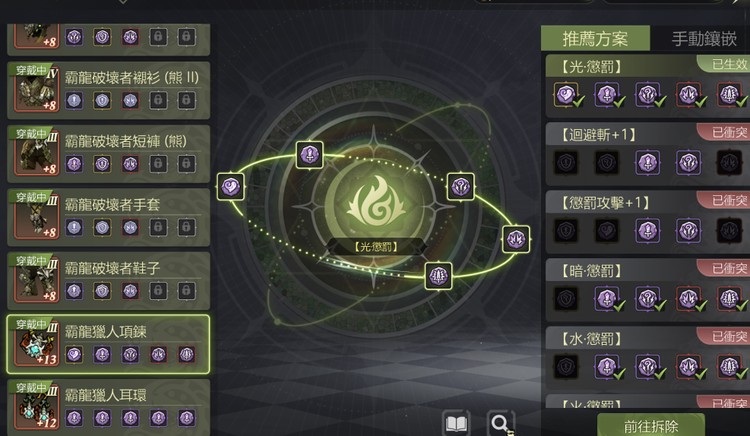Switch to the 手動鑲嵌 tab
The height and width of the screenshot is (436, 750).
tap(704, 38)
